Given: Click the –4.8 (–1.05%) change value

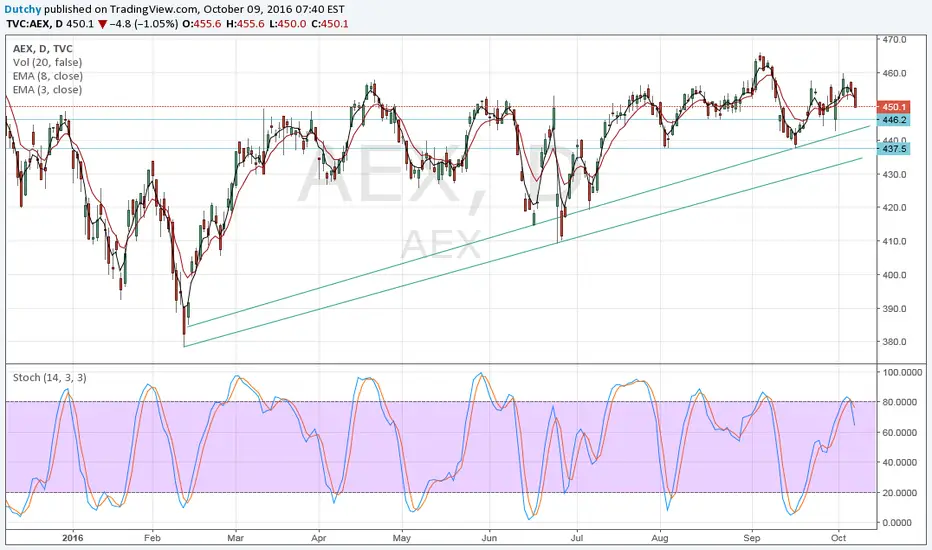Looking at the screenshot, I should tap(144, 24).
